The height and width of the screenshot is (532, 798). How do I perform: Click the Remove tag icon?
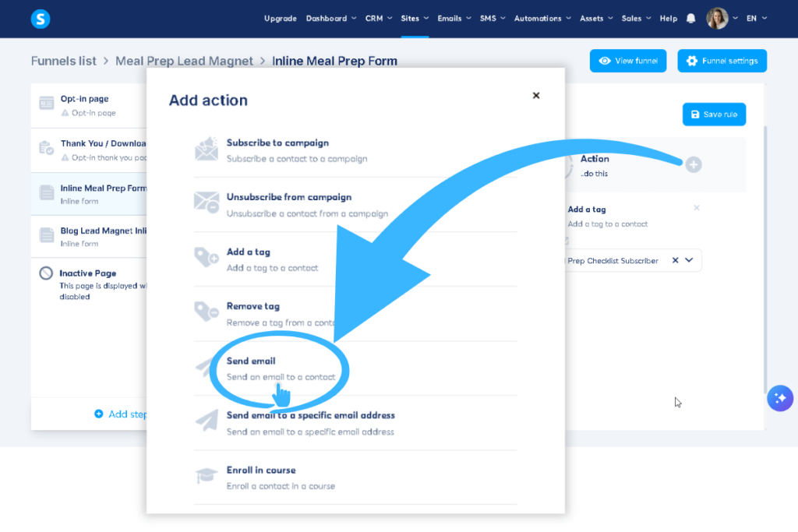(207, 311)
